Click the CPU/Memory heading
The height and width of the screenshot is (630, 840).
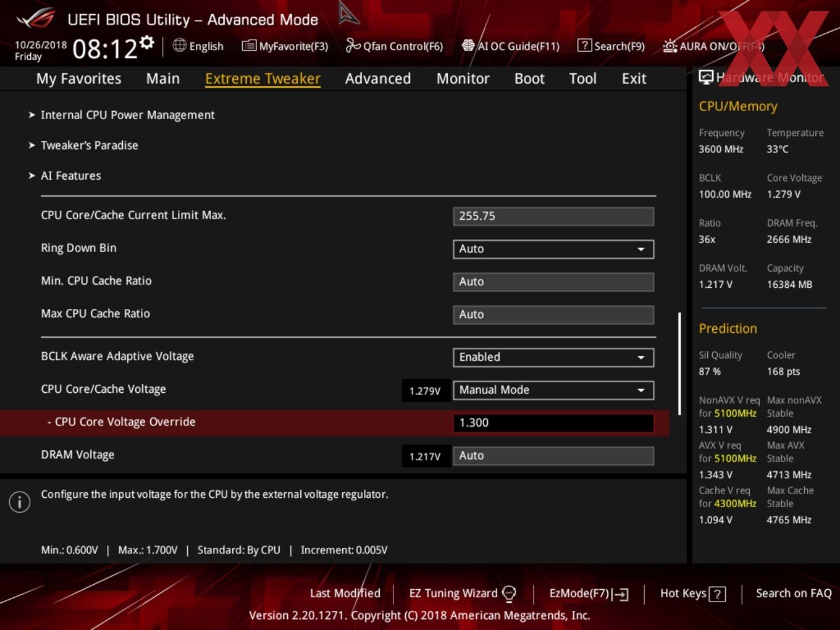(x=738, y=106)
